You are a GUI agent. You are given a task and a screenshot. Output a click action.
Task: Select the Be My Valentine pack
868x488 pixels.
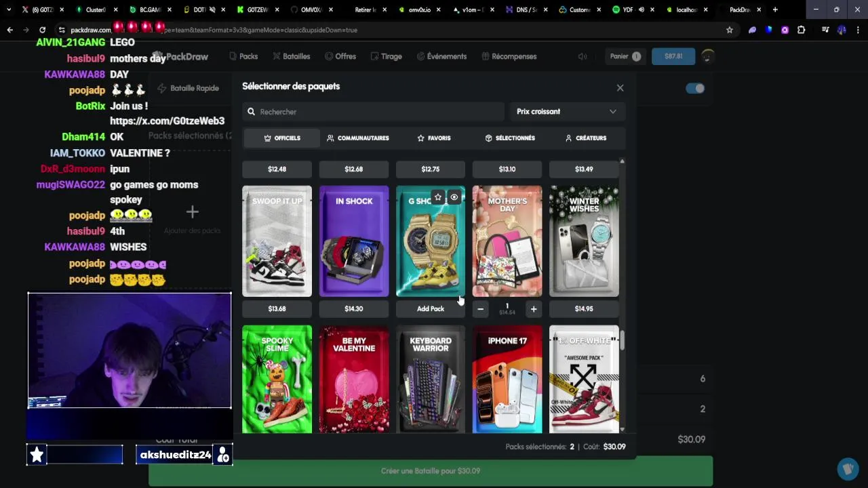pos(354,380)
